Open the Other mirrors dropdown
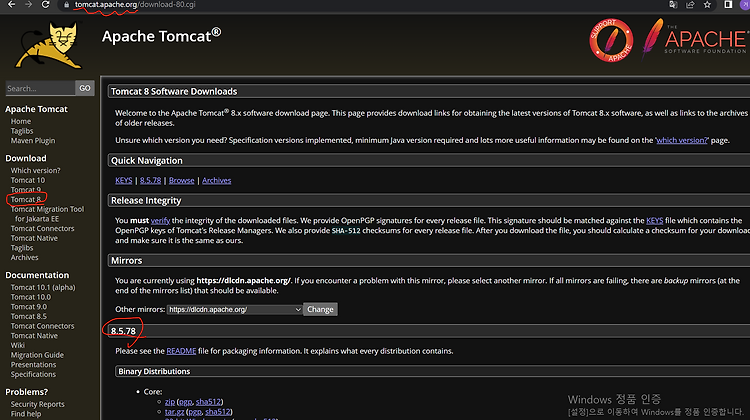 (x=234, y=309)
